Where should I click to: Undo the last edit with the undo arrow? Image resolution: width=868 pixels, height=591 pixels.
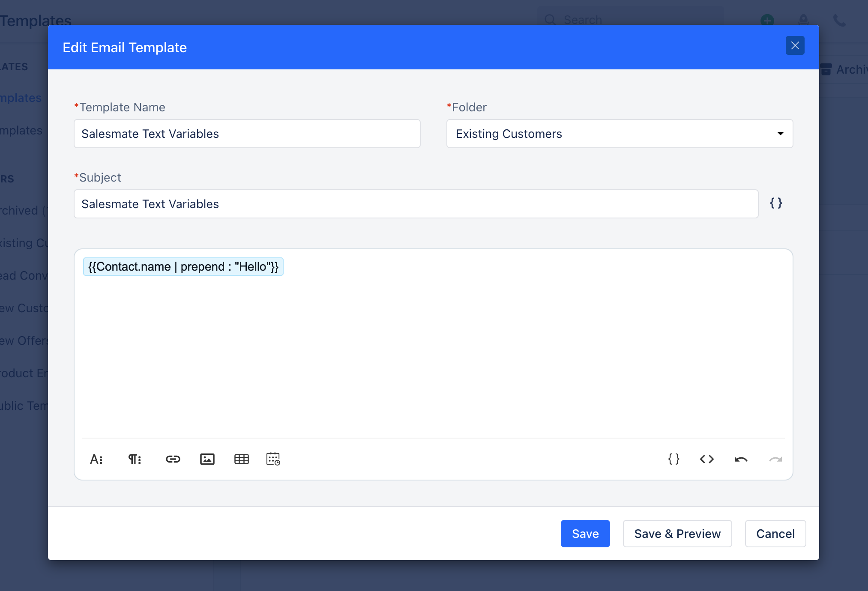[741, 459]
